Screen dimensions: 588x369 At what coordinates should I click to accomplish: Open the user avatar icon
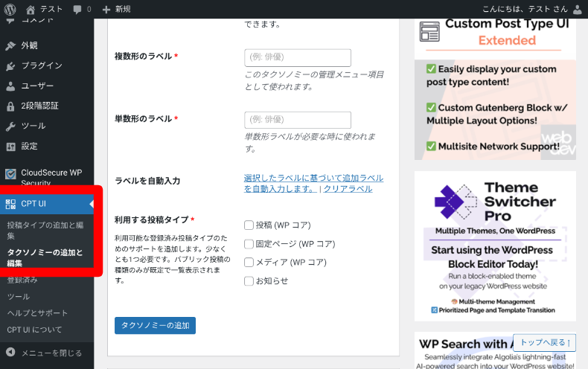click(x=578, y=10)
